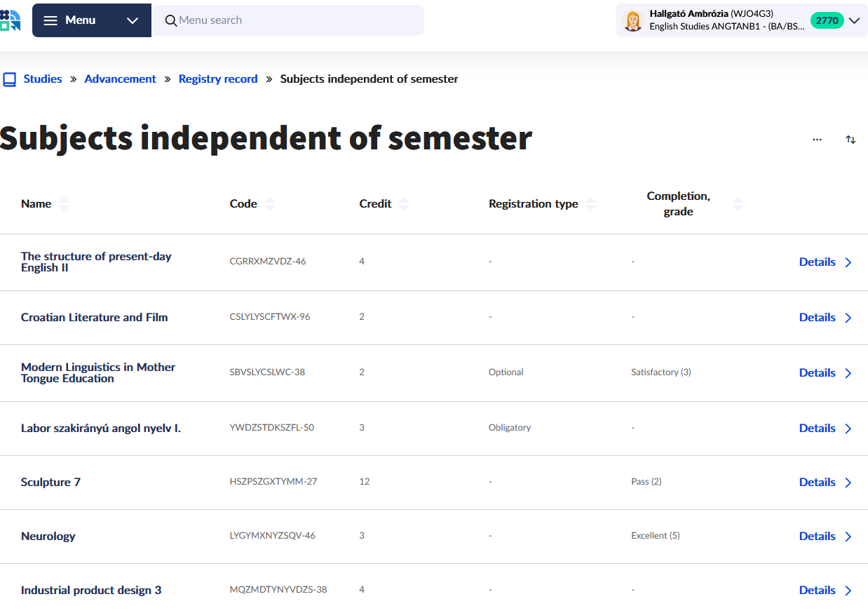Navigate to Registry record breadcrumb
868x613 pixels.
tap(218, 79)
